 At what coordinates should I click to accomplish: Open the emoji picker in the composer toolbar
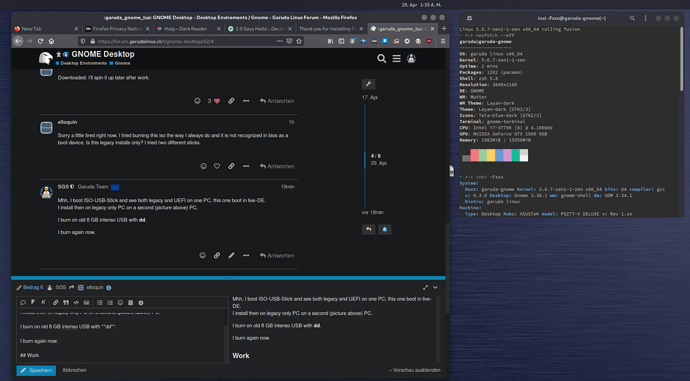click(x=120, y=303)
